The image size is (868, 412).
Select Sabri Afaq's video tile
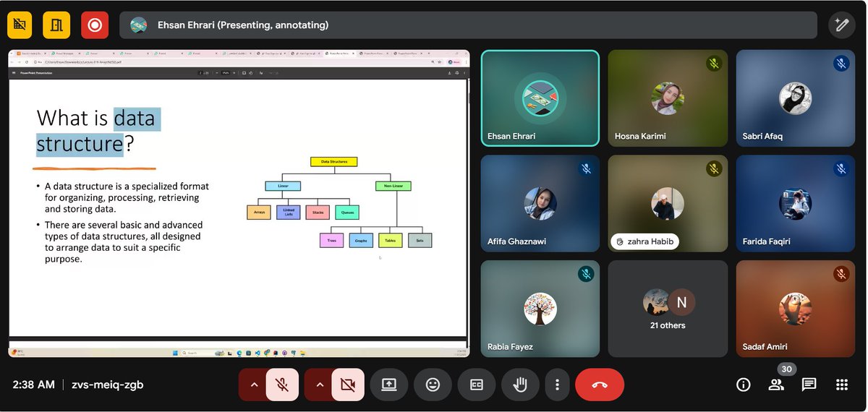click(x=795, y=98)
